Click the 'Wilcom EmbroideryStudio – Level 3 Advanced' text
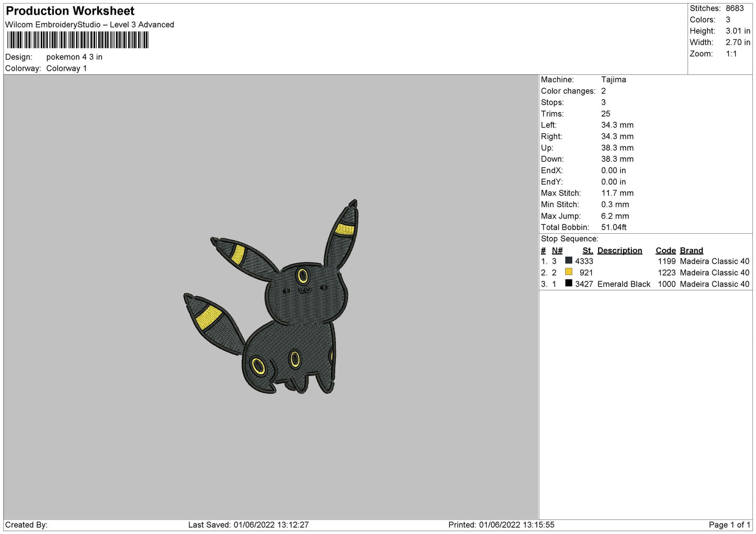 pyautogui.click(x=89, y=25)
